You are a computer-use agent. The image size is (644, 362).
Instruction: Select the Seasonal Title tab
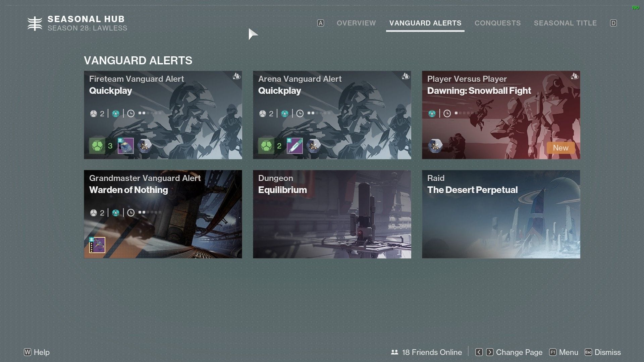[565, 23]
